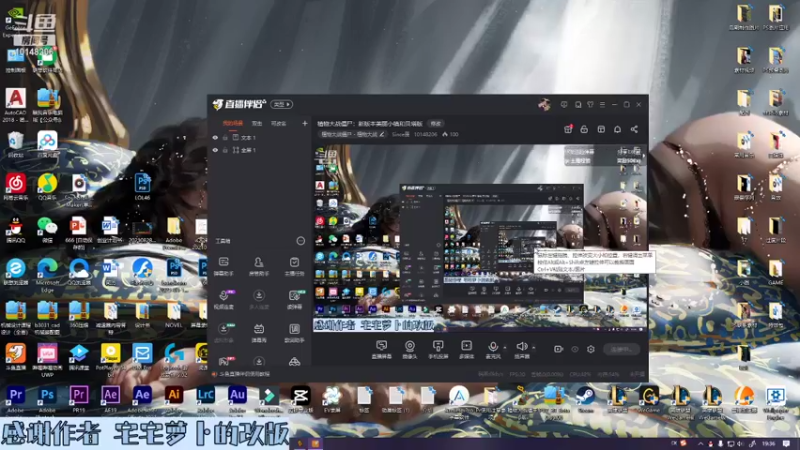Edit the stream category chip with pencil
Image resolution: width=800 pixels, height=450 pixels.
[352, 134]
